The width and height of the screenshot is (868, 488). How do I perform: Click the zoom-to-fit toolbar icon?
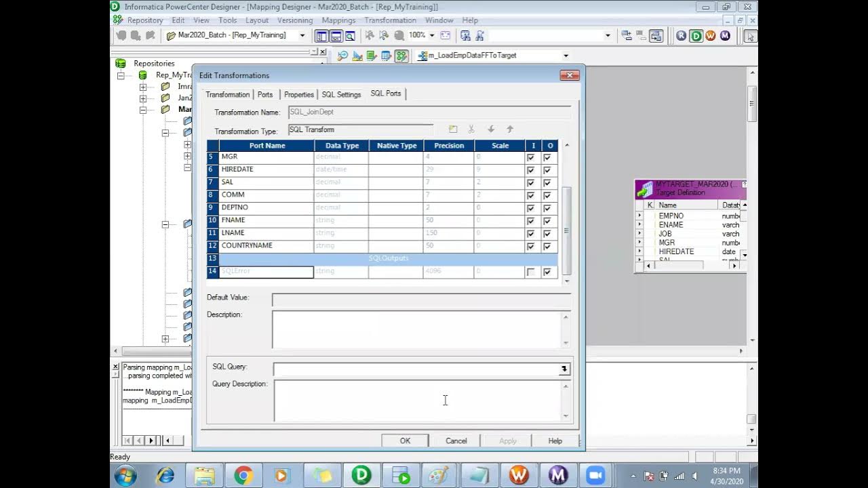tap(445, 35)
